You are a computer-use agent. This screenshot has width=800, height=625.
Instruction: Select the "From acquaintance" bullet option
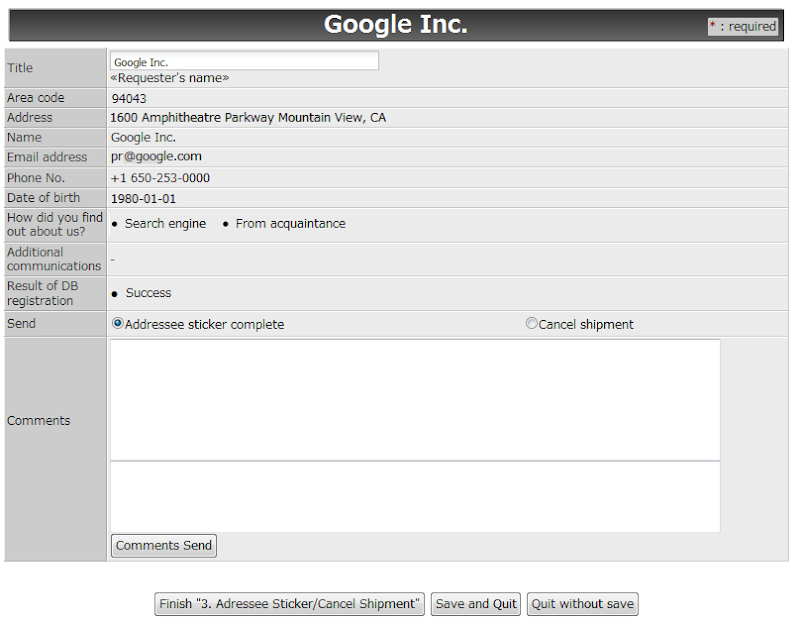pyautogui.click(x=290, y=223)
